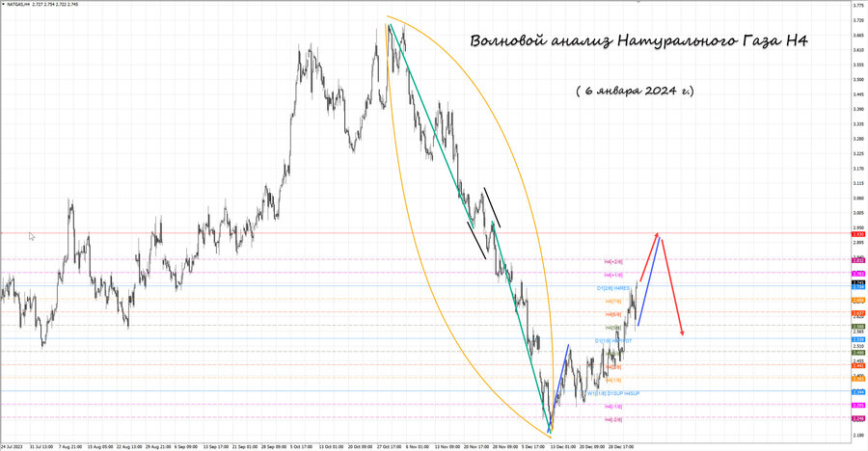Image resolution: width=868 pixels, height=451 pixels.
Task: Click the W1[1/8] D1SUP H4SUP level label
Action: pos(614,393)
